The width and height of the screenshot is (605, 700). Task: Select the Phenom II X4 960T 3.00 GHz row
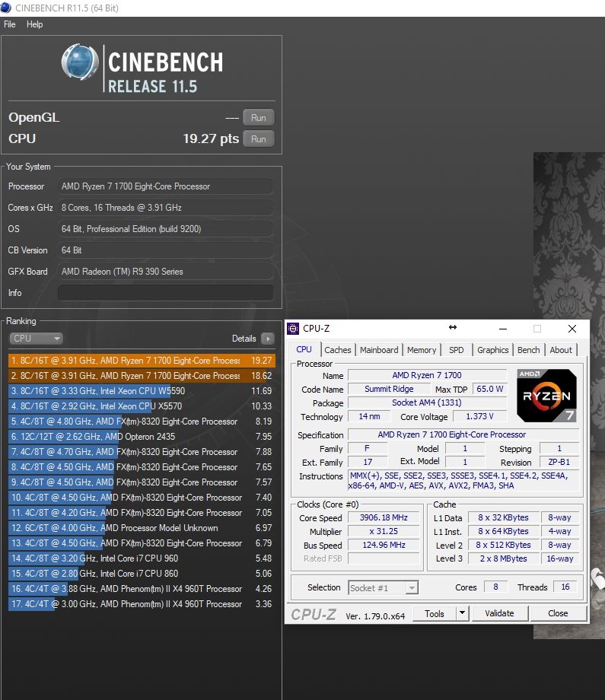(x=142, y=603)
